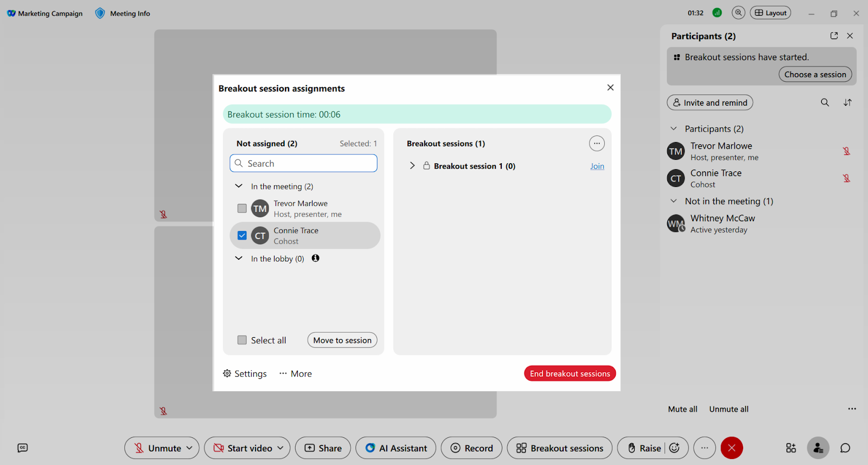Viewport: 868px width, 465px height.
Task: Start recording with Record button
Action: coord(471,448)
